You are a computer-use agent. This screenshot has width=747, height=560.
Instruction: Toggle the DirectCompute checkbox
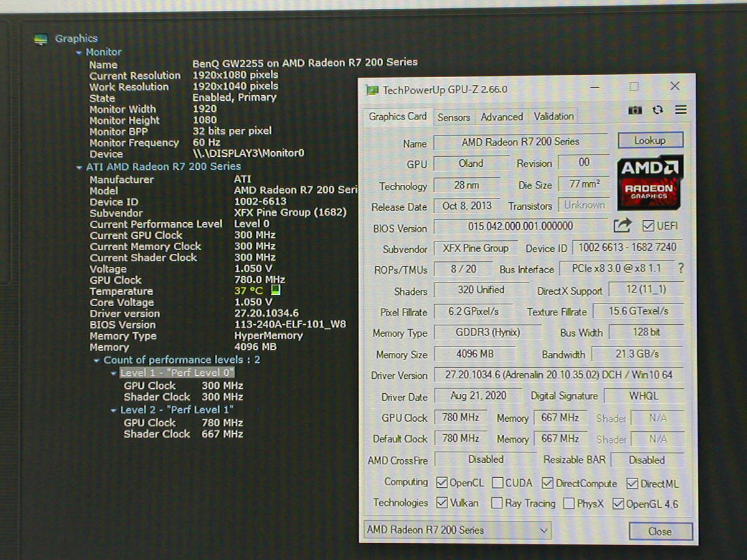tap(547, 483)
